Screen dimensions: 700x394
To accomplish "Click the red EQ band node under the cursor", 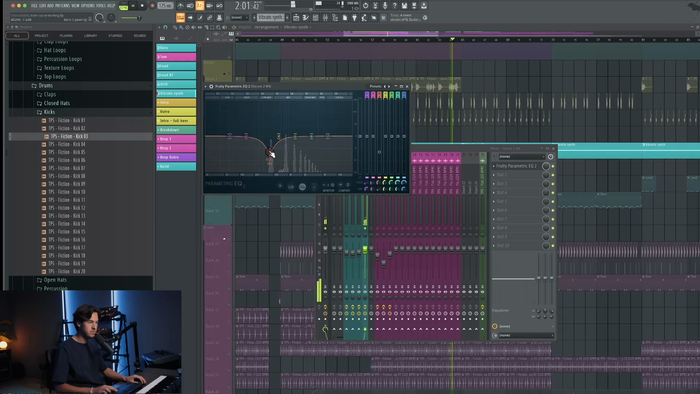I will point(269,152).
